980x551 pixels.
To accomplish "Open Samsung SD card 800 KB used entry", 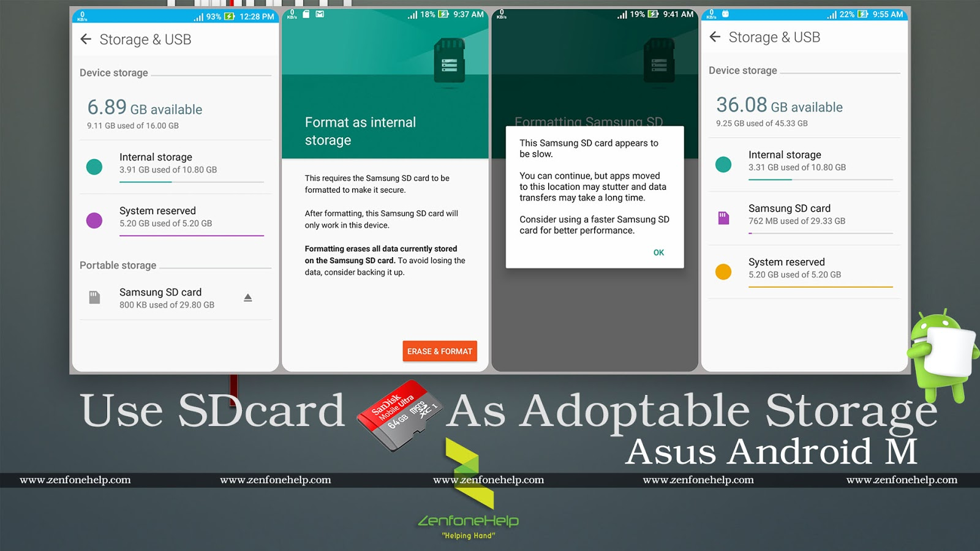I will click(x=176, y=298).
